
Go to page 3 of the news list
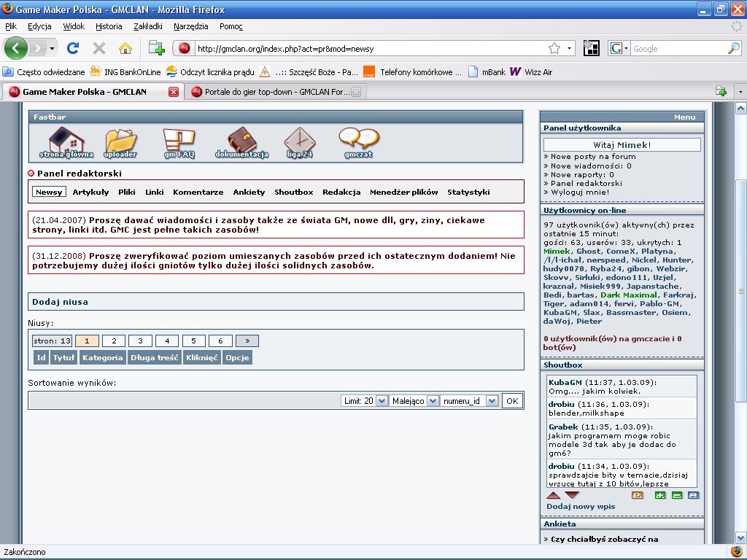140,341
